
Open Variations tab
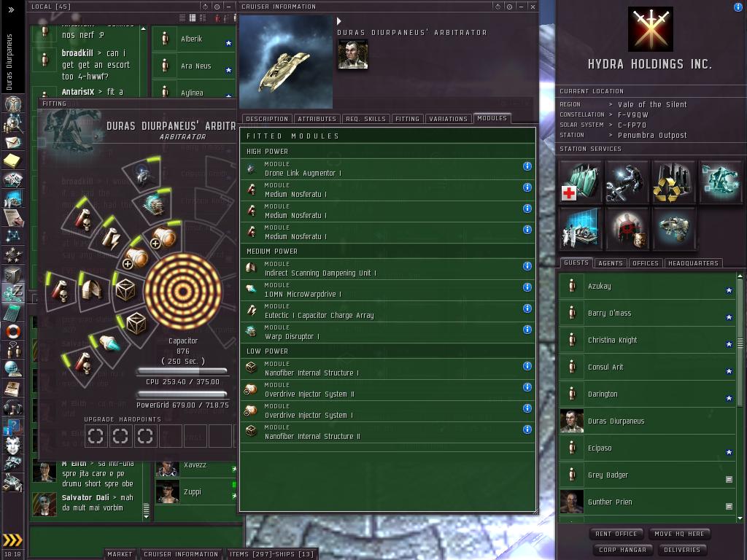point(448,119)
